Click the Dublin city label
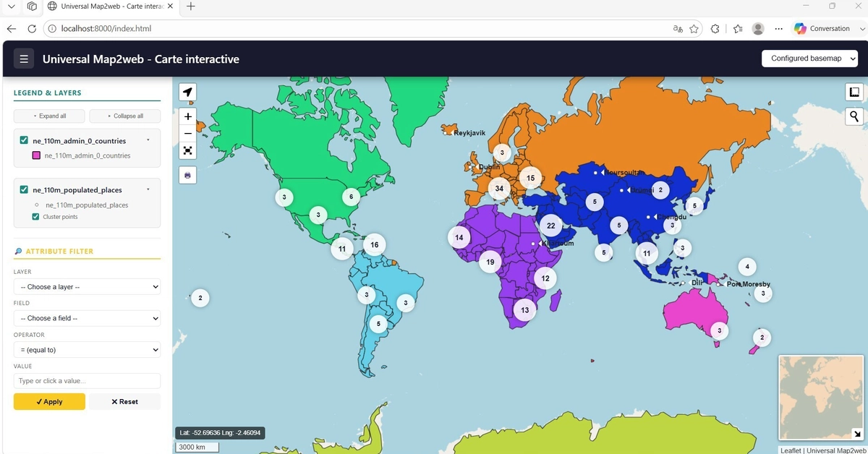 (x=490, y=167)
